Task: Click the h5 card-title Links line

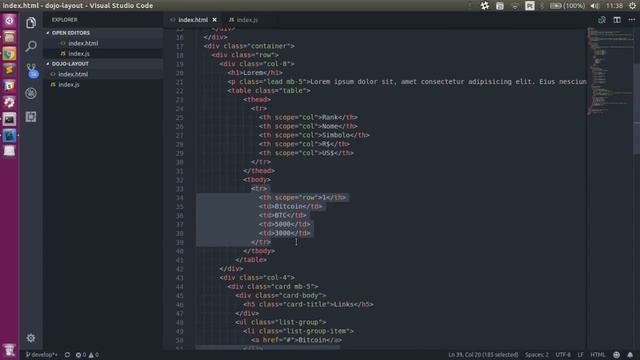Action: pyautogui.click(x=308, y=304)
